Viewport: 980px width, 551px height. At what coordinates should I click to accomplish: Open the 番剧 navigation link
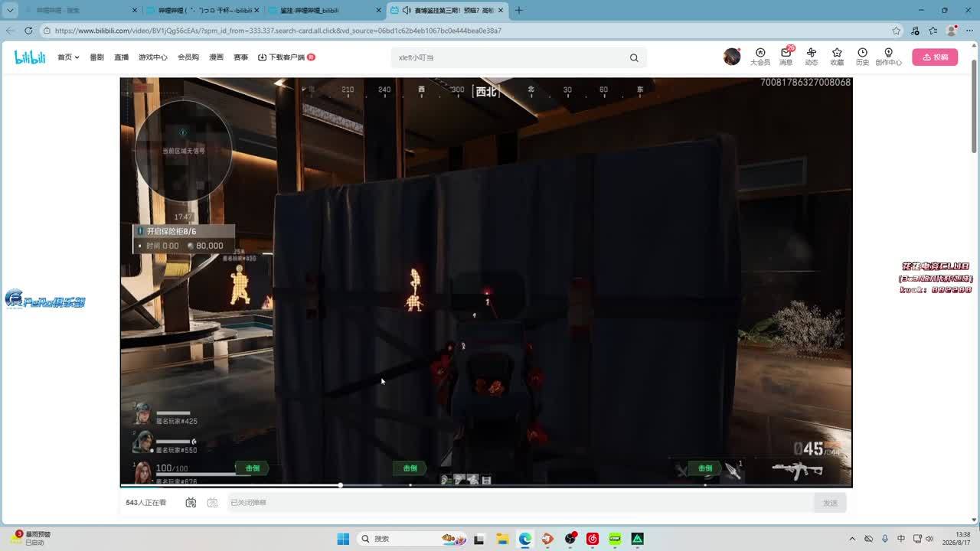pos(96,57)
